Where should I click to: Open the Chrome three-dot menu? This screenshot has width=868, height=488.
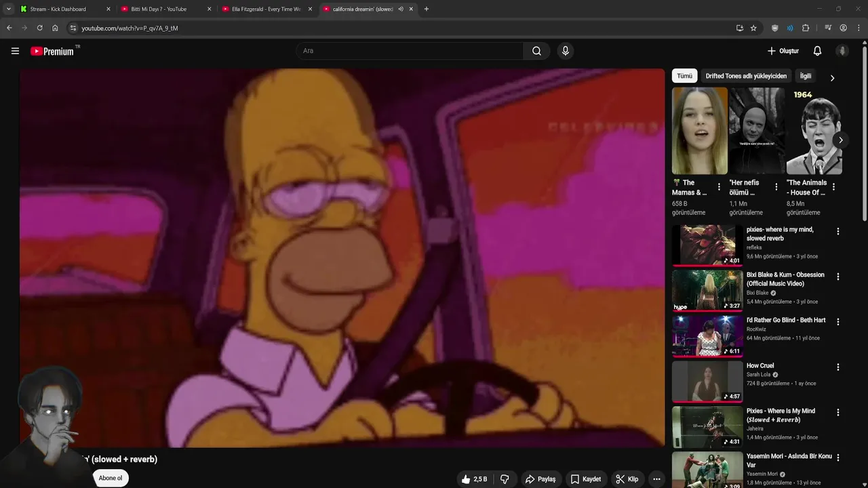[858, 28]
